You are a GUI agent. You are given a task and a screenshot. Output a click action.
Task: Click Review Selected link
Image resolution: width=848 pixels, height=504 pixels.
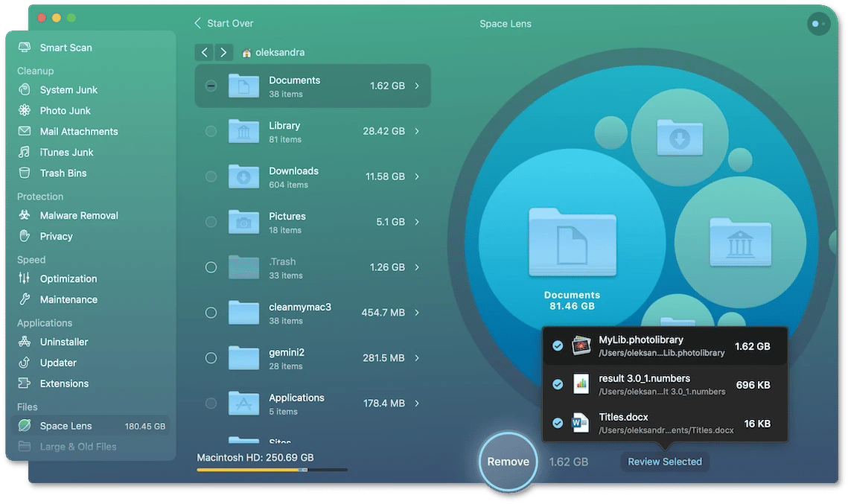coord(665,462)
